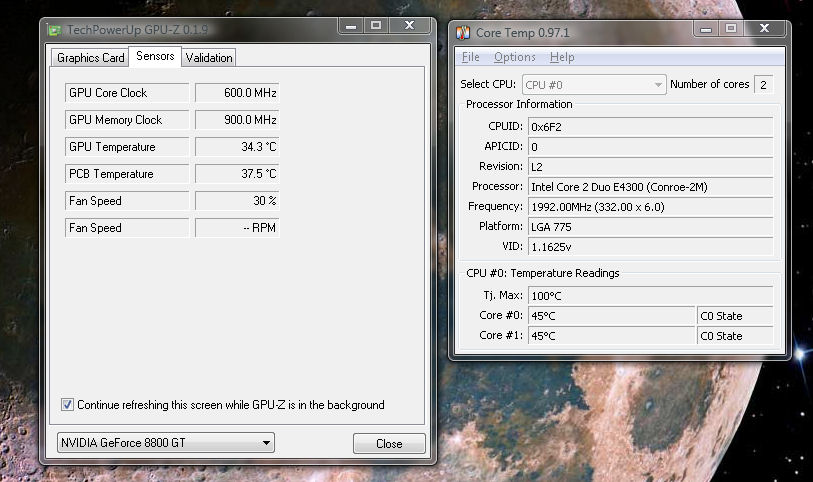813x482 pixels.
Task: Maximize the GPU-Z window
Action: (x=376, y=26)
